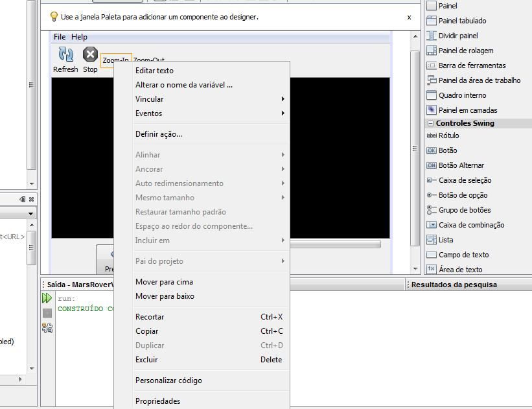Image resolution: width=532 pixels, height=409 pixels.
Task: Click designer vertical scrollbar up arrow
Action: (x=415, y=36)
